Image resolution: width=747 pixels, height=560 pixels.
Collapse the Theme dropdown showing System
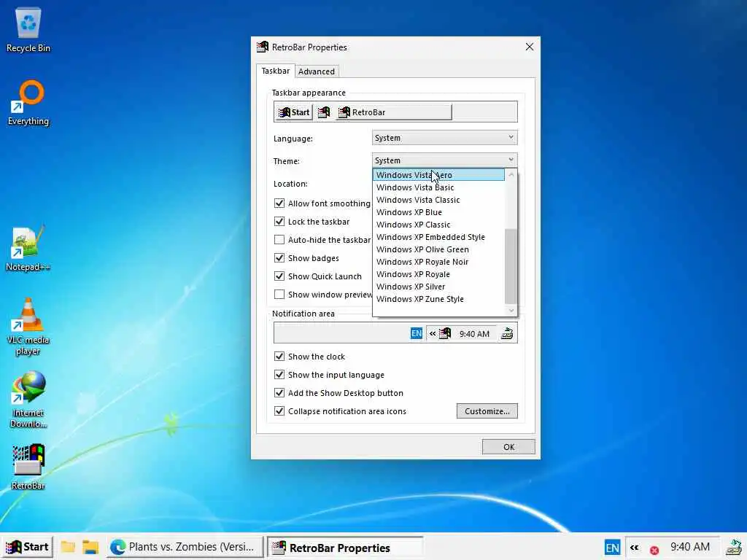tap(444, 160)
